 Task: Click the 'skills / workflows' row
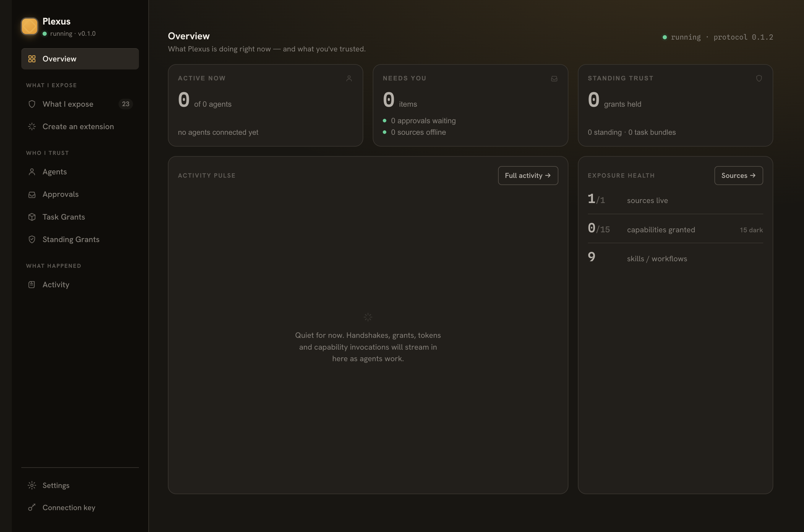coord(675,258)
